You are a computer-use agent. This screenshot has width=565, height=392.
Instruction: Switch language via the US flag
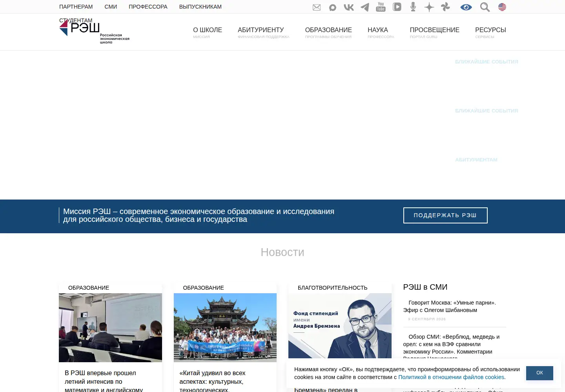tap(502, 7)
